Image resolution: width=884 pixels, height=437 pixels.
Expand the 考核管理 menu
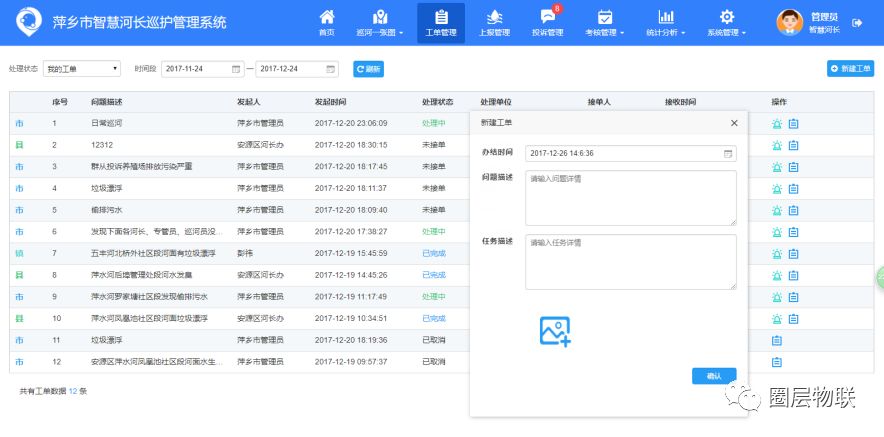604,23
